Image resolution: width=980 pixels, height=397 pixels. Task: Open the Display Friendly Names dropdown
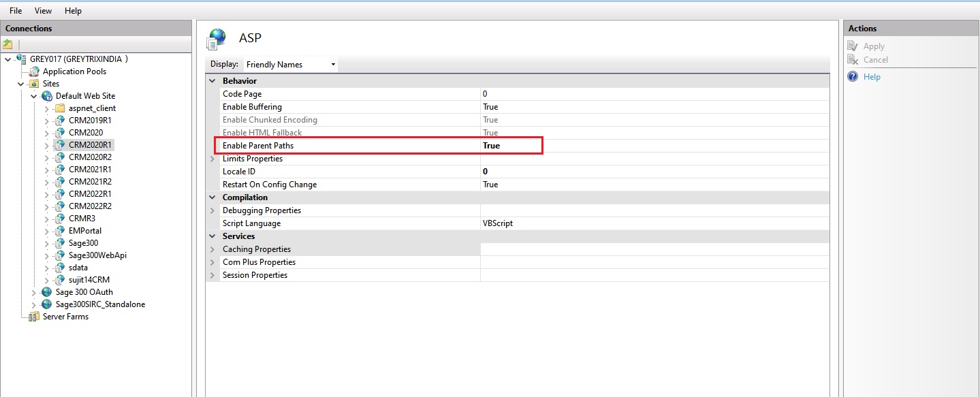click(291, 65)
